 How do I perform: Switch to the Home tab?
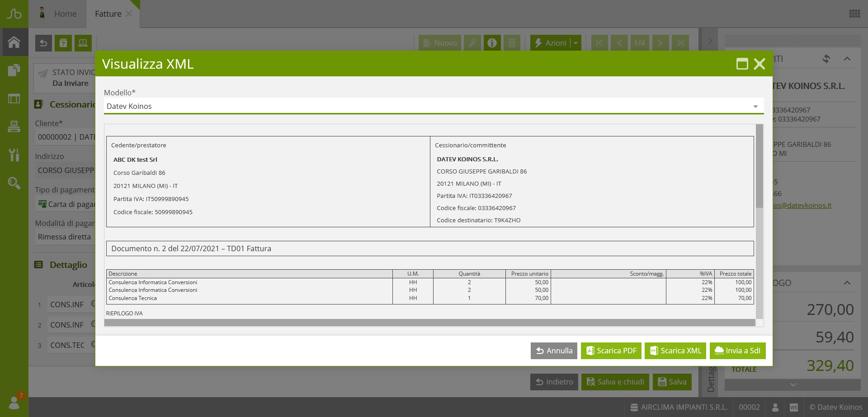pos(58,14)
